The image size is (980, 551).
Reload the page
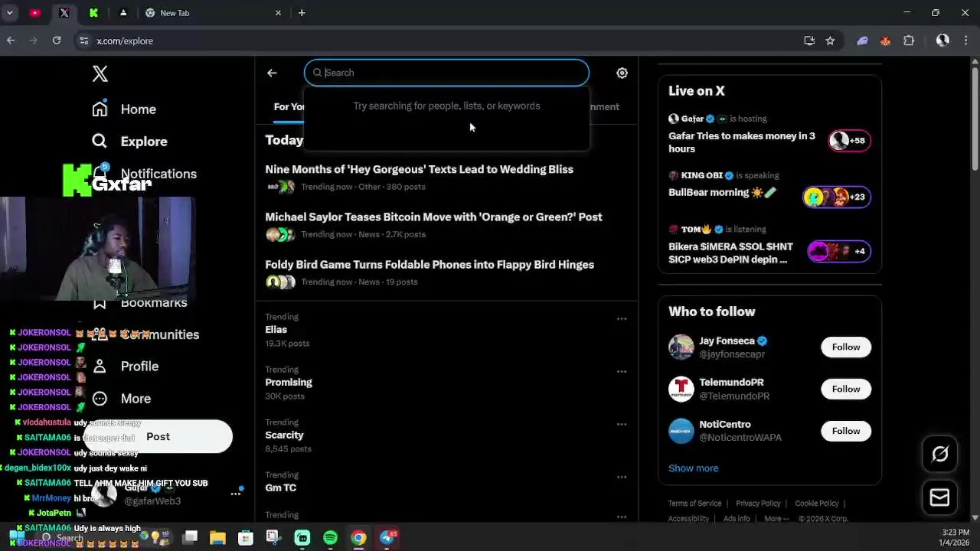click(x=57, y=41)
